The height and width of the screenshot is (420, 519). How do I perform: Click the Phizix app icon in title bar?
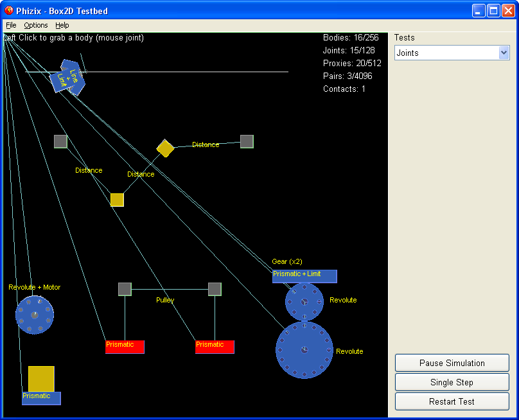[x=9, y=10]
